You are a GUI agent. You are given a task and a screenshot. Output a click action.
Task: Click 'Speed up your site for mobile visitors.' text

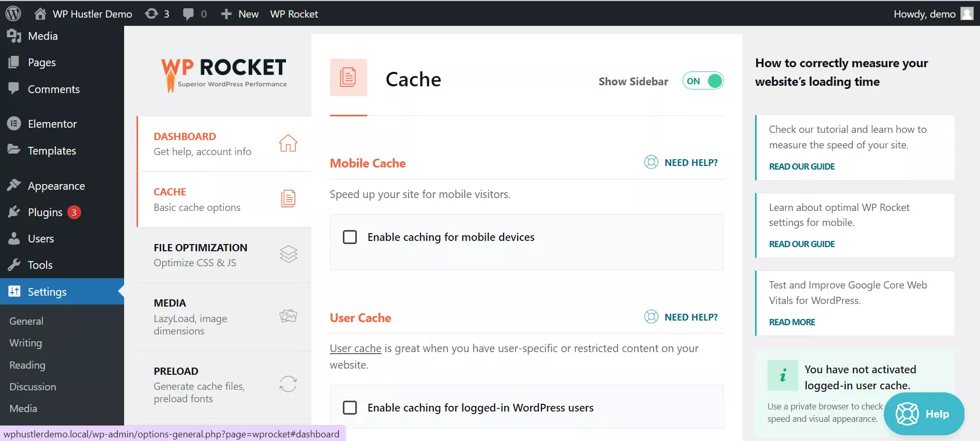click(x=420, y=194)
